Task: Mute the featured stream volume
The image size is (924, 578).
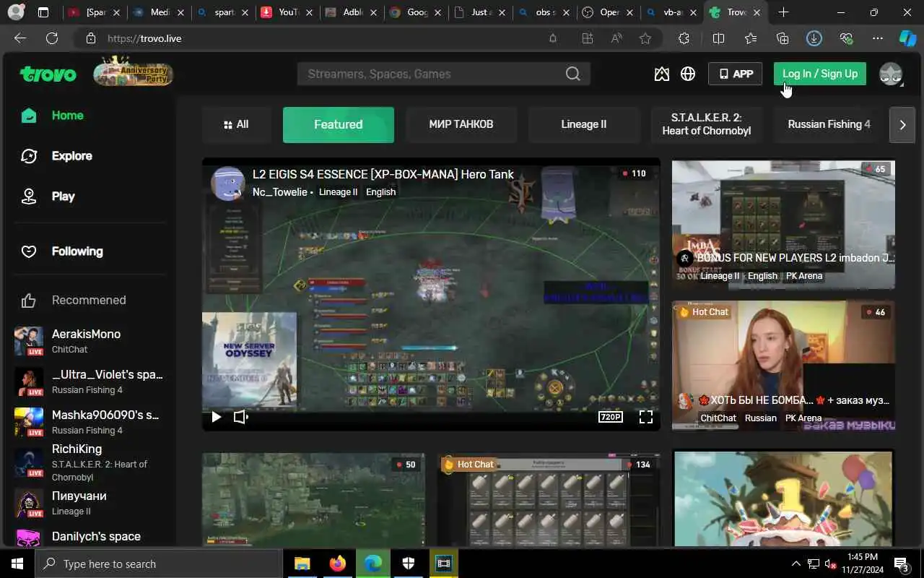Action: point(241,417)
